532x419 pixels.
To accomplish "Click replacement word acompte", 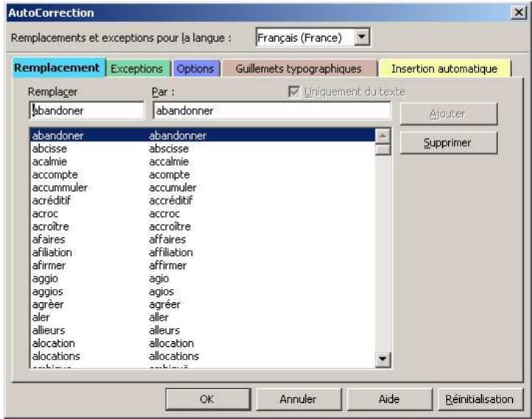I will pyautogui.click(x=169, y=175).
